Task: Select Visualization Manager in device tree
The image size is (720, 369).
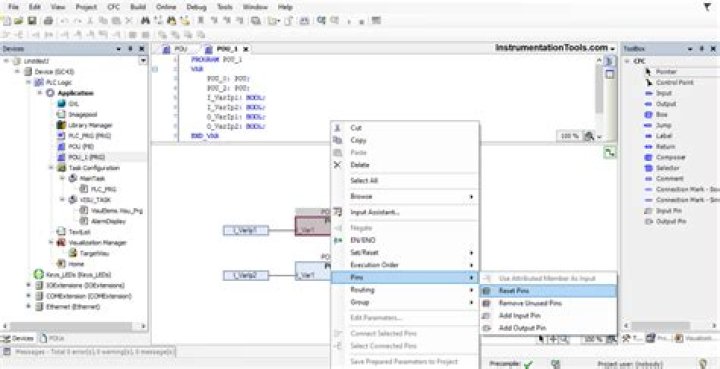Action: click(97, 242)
